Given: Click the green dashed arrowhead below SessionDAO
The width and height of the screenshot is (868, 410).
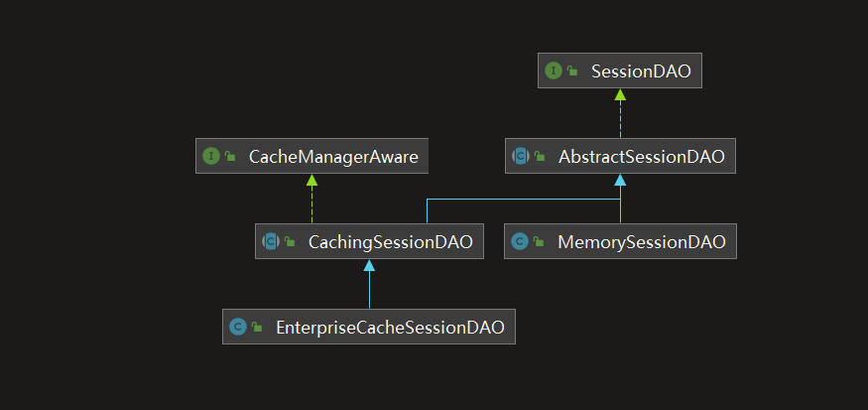Looking at the screenshot, I should click(620, 94).
